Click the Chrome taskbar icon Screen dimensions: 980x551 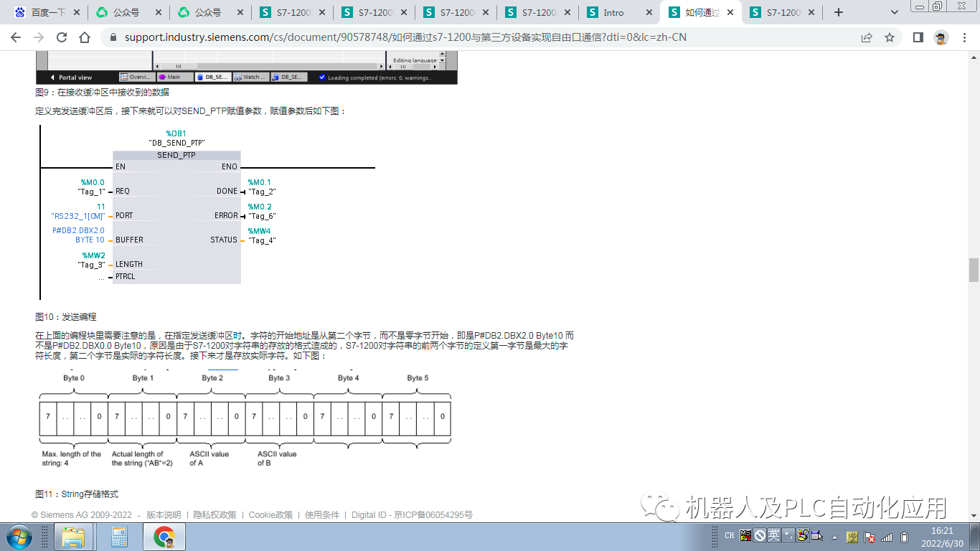[x=164, y=537]
